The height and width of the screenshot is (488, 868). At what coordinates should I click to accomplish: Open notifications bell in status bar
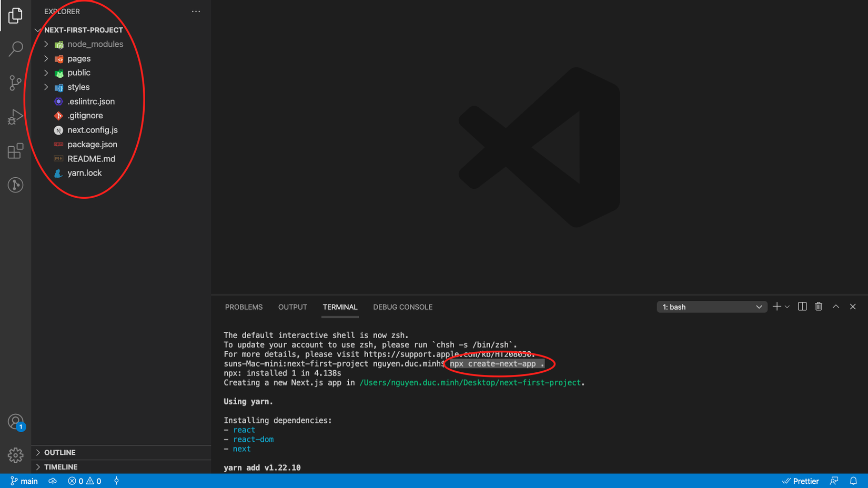(x=853, y=481)
